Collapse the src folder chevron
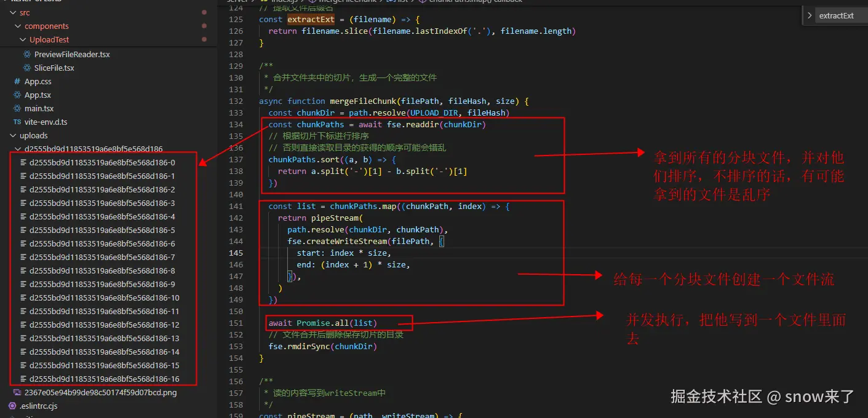Screen dimensions: 868x418 tap(14, 12)
